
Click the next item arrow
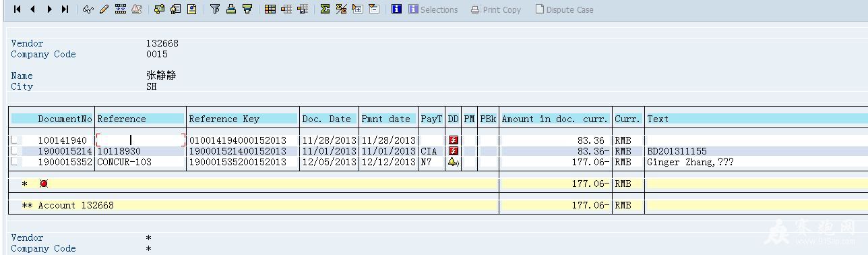tap(49, 9)
